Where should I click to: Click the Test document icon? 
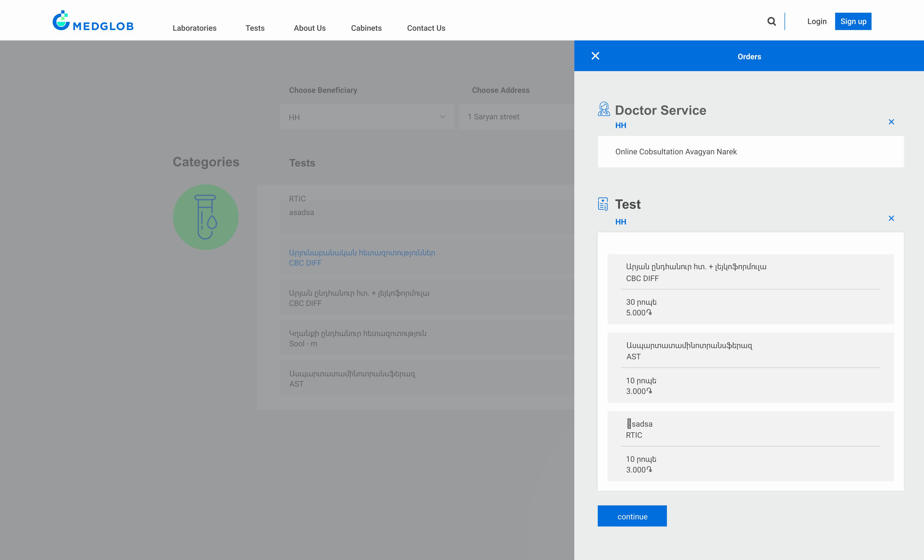coord(603,204)
